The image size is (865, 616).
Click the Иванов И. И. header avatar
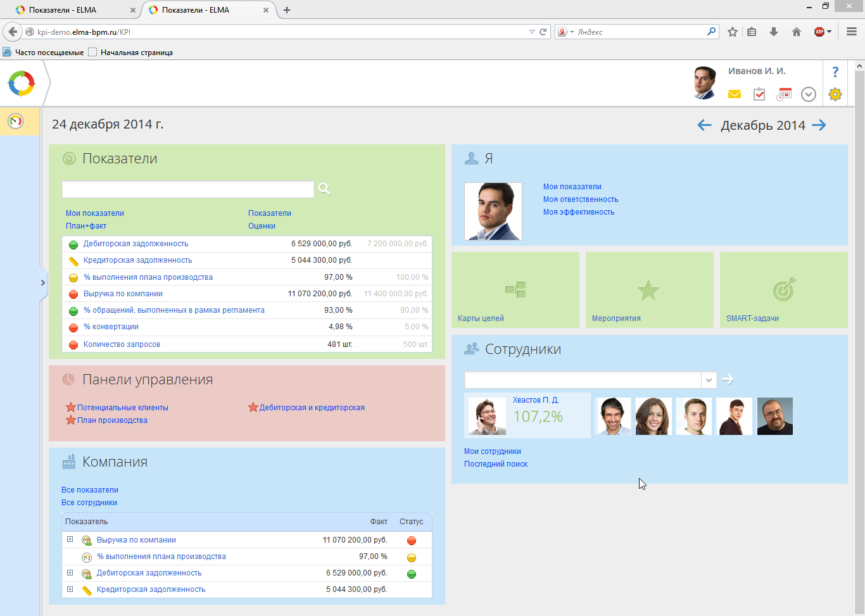coord(705,83)
